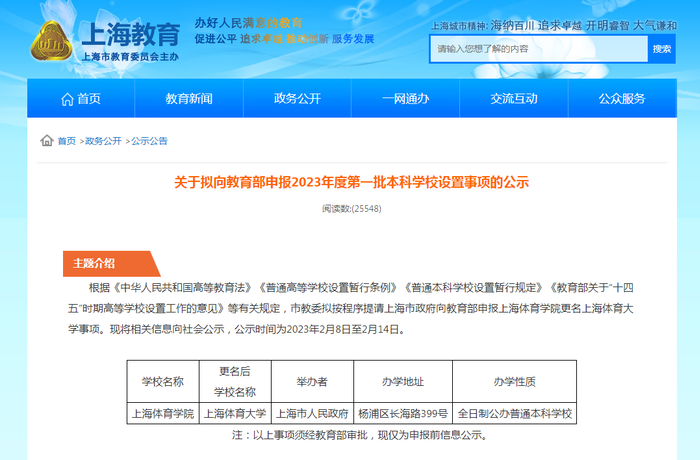Click the 上海教育 site title
Viewport: 700px width, 460px height.
131,34
